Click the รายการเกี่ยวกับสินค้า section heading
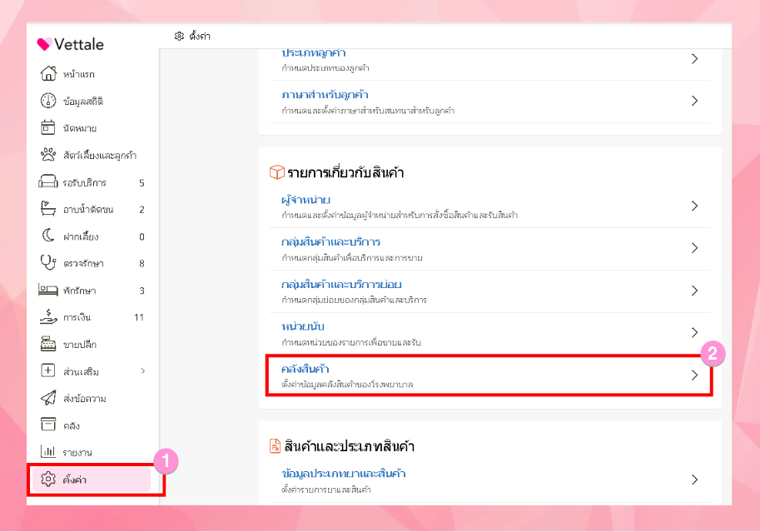This screenshot has width=760, height=532. coord(345,172)
